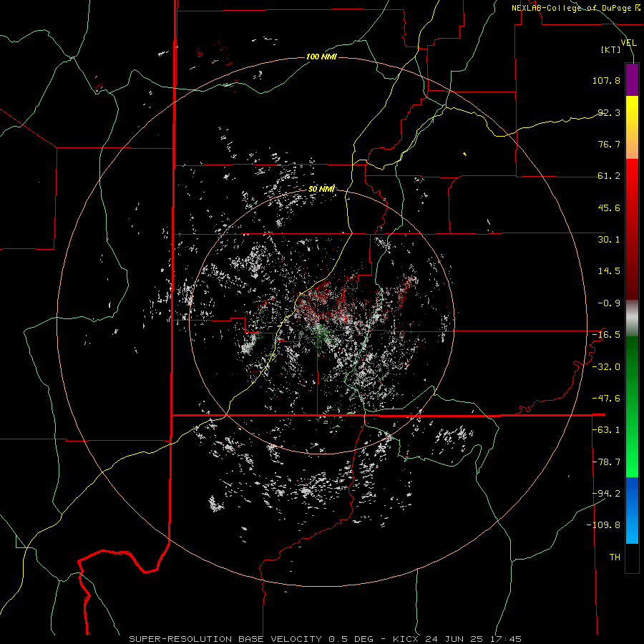The height and width of the screenshot is (644, 644).
Task: Select the 45.6 scale value
Action: point(609,208)
